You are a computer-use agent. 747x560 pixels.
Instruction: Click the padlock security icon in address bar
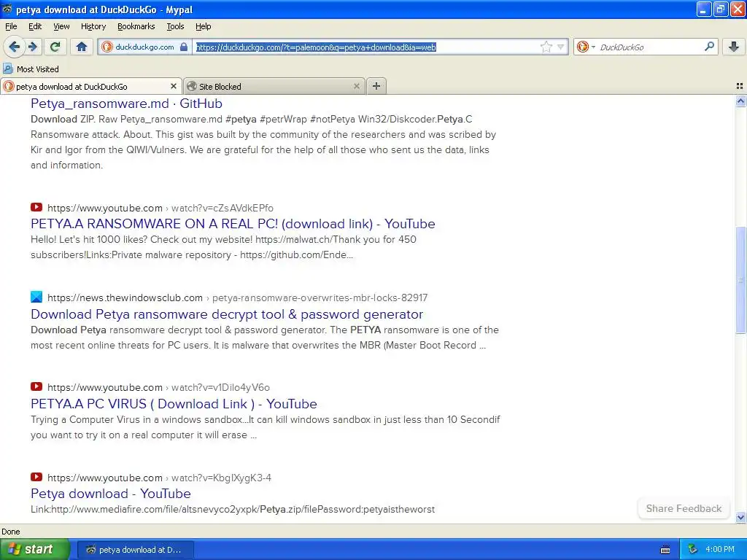pyautogui.click(x=184, y=47)
